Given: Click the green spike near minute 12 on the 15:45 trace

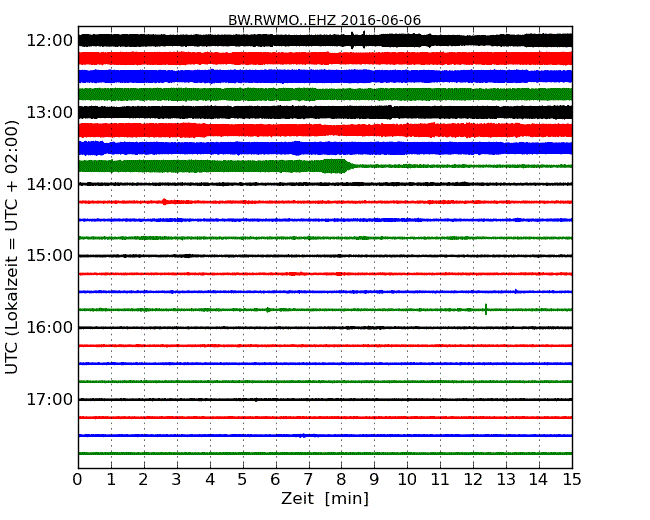Looking at the screenshot, I should [x=486, y=309].
